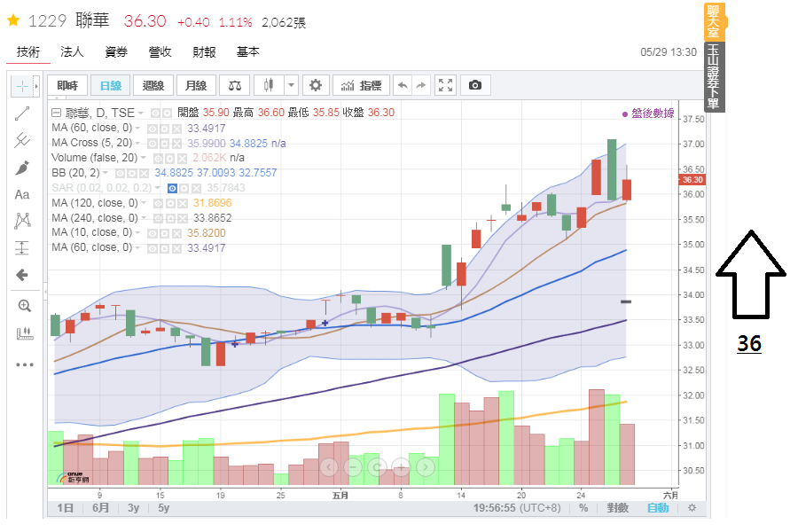Hide the MA (240, close, 0) line
The width and height of the screenshot is (798, 532).
[x=158, y=219]
